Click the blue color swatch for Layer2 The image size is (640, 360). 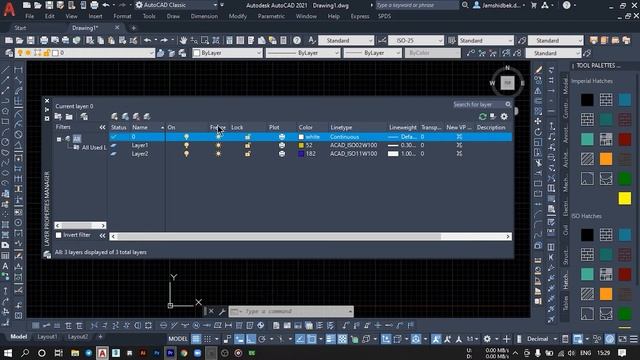301,154
